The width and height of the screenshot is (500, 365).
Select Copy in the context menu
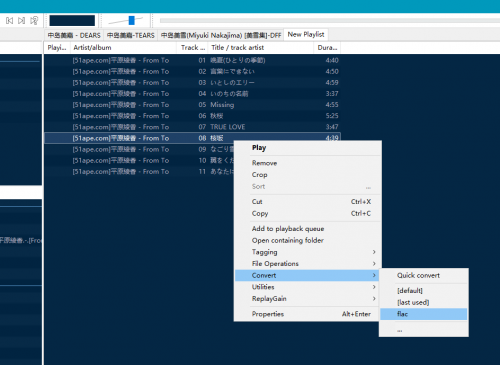(308, 213)
